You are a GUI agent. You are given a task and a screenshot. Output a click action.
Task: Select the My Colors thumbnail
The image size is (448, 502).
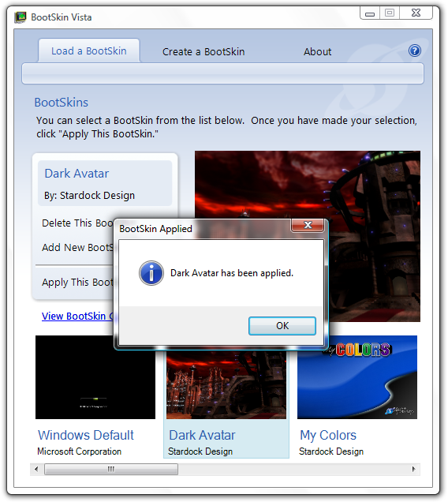pos(357,377)
